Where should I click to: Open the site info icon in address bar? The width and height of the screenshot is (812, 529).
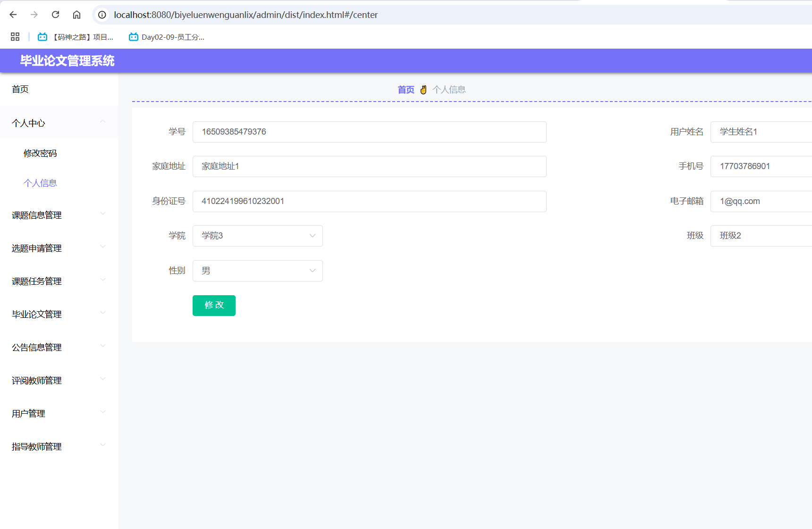102,15
